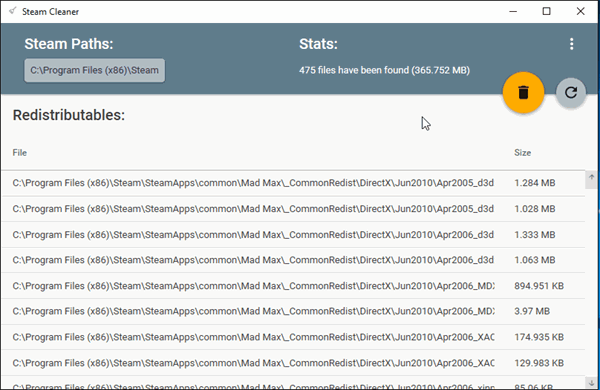Select the Apr2006_MDX row sized 894.951 KB
Image resolution: width=600 pixels, height=390 pixels.
click(293, 286)
